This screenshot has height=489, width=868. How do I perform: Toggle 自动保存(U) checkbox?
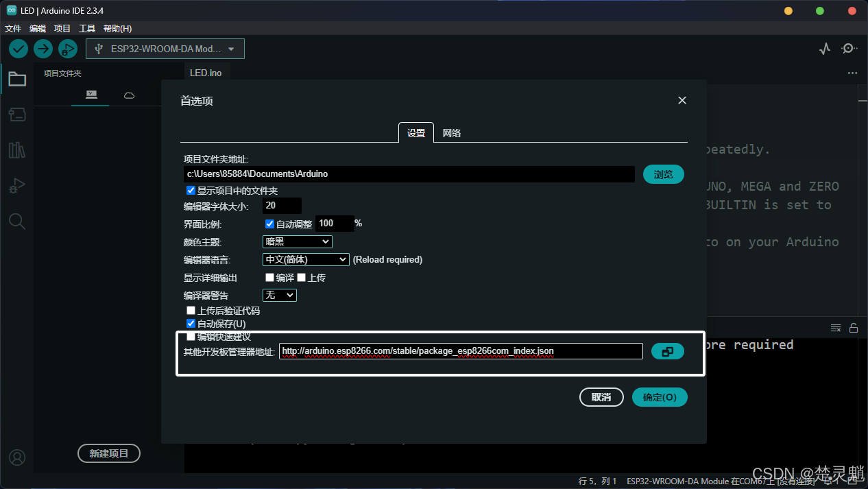click(x=191, y=323)
